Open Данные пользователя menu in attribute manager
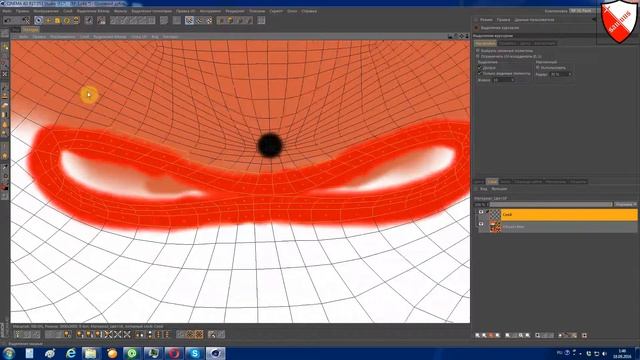The image size is (640, 360). pyautogui.click(x=534, y=20)
